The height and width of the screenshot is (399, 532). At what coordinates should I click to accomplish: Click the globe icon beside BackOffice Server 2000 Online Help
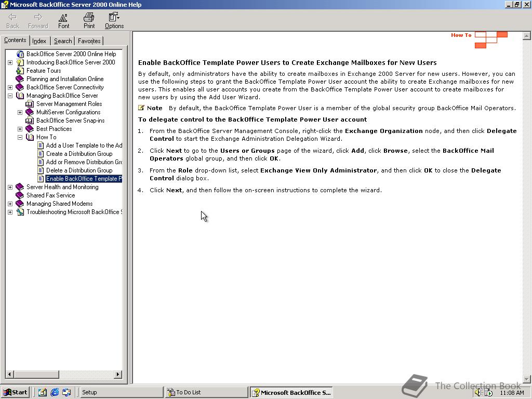20,54
